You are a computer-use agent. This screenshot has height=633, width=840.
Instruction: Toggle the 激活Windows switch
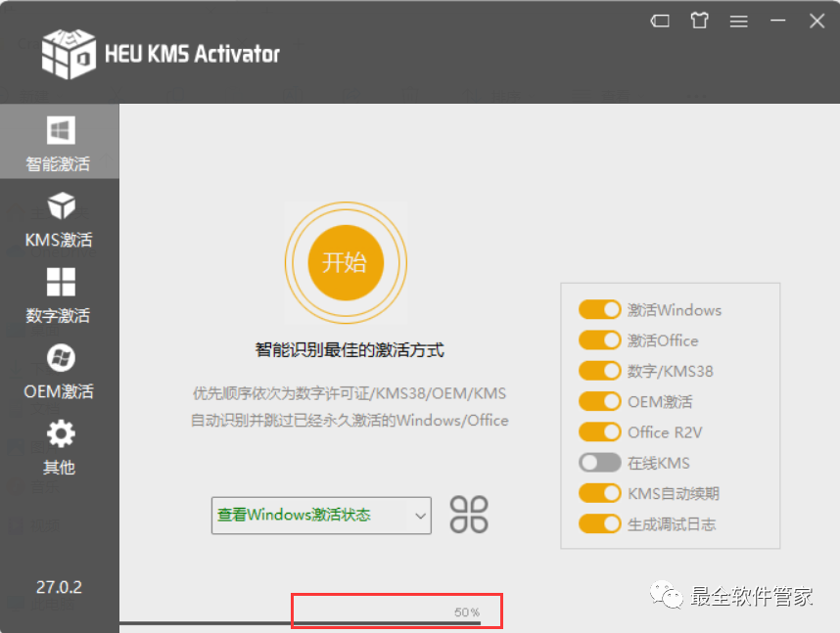(599, 309)
